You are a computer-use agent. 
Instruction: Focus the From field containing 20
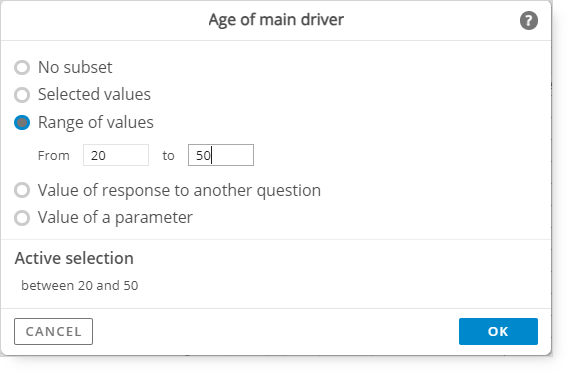[116, 155]
